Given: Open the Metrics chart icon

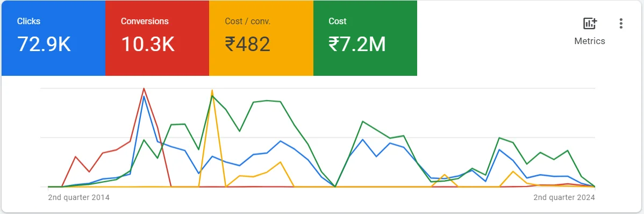Looking at the screenshot, I should pos(590,24).
